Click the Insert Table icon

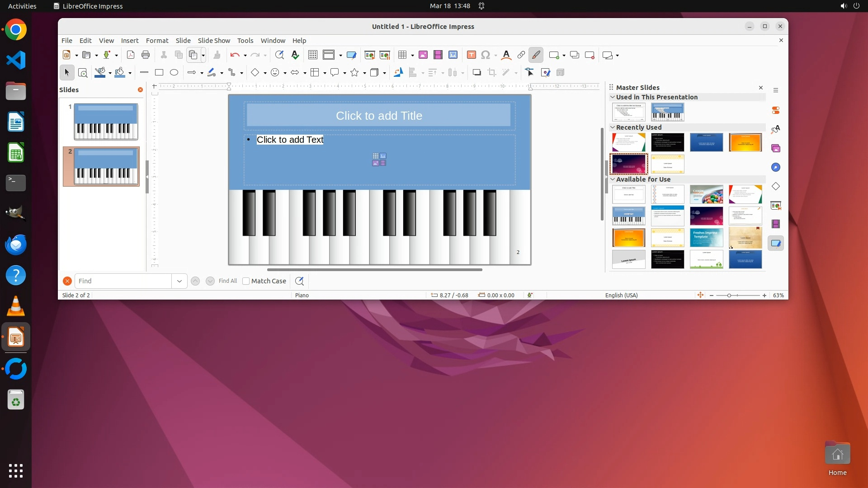[402, 55]
